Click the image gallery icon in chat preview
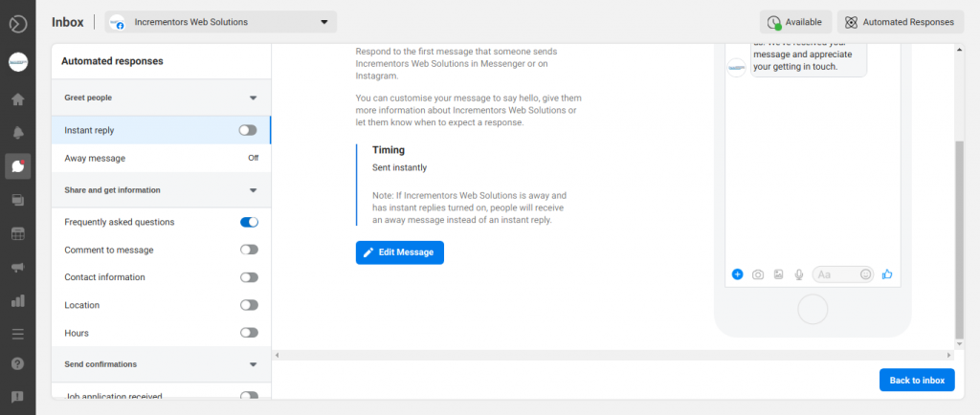This screenshot has width=980, height=415. tap(778, 274)
